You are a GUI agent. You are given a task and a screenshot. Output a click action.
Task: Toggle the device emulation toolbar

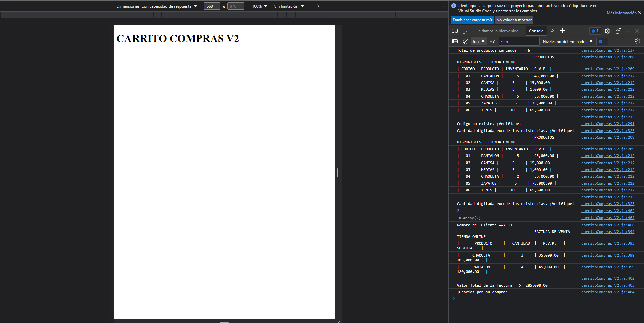tap(466, 31)
